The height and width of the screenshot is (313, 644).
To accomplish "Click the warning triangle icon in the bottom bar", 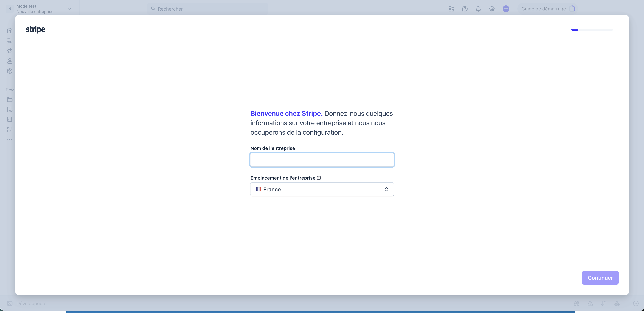I will point(590,303).
